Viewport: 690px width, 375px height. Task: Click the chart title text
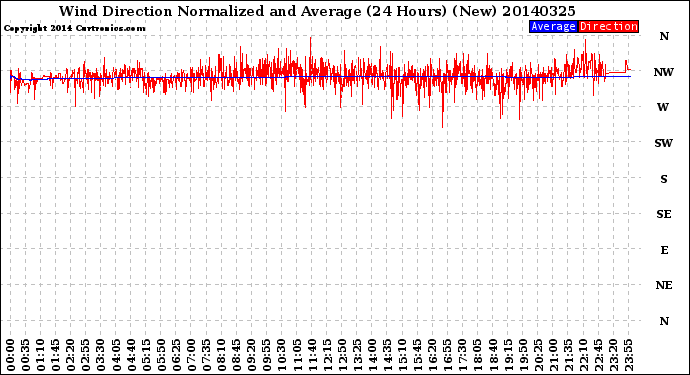click(317, 11)
